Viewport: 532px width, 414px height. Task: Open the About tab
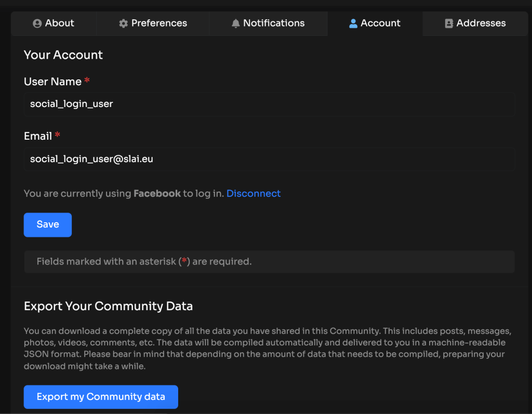(54, 23)
